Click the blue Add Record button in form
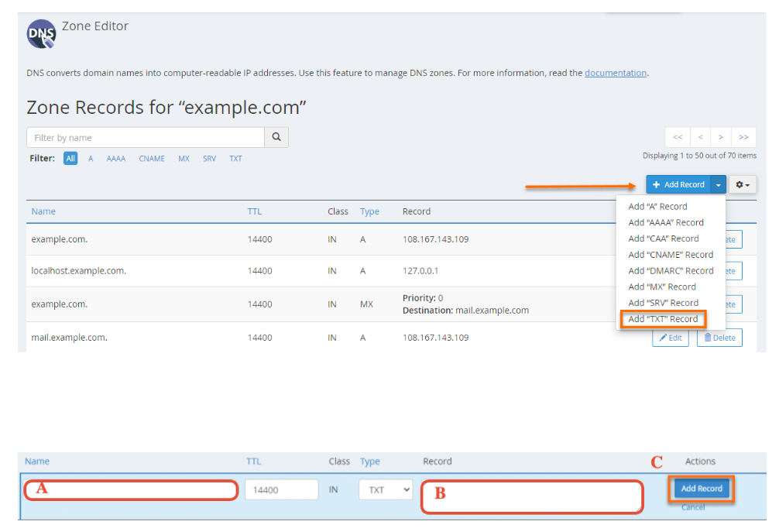 [x=701, y=489]
